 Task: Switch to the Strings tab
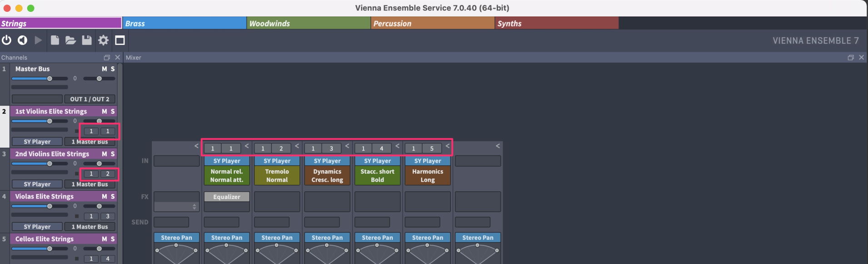click(61, 23)
